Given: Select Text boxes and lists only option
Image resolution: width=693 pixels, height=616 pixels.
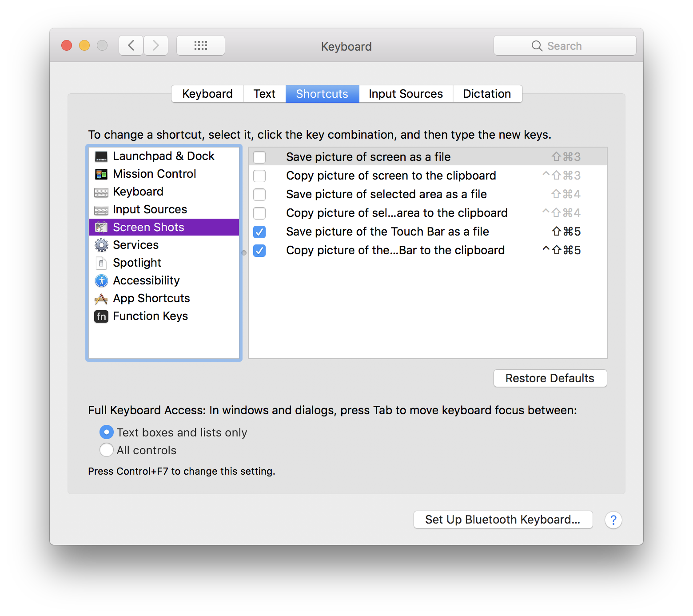Looking at the screenshot, I should pyautogui.click(x=107, y=432).
